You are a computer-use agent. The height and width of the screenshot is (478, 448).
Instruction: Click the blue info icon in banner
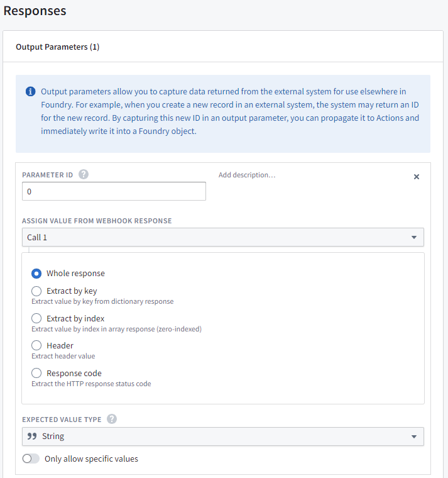pos(30,92)
